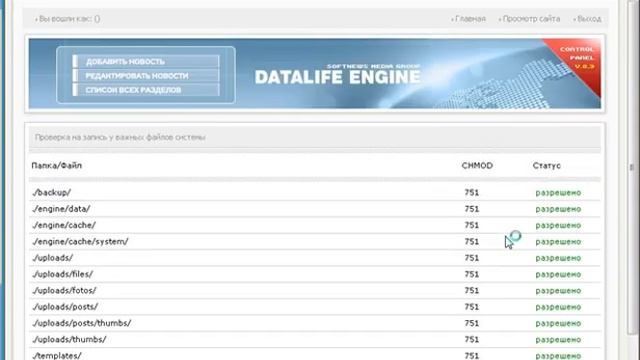The height and width of the screenshot is (360, 640).
Task: Click the ./uploads/thumbs/ path
Action: point(69,340)
